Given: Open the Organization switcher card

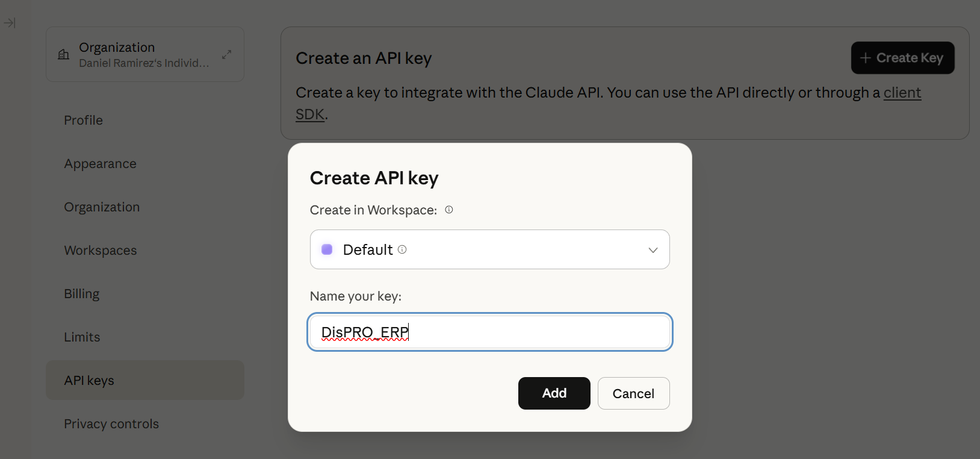Looking at the screenshot, I should (x=144, y=54).
